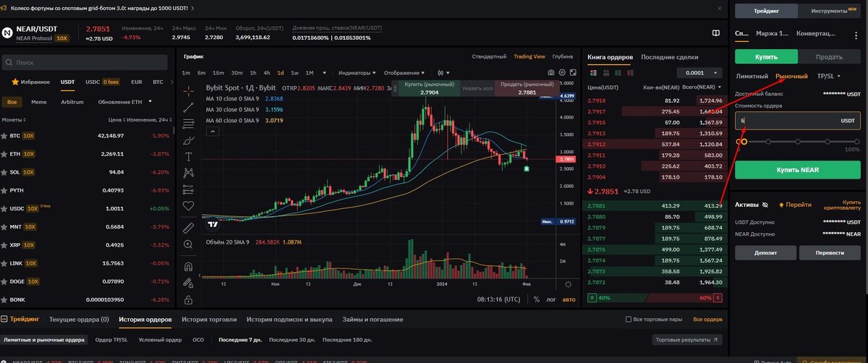Click the heart favorites icon in chart toolbar
868x363 pixels.
click(x=189, y=205)
